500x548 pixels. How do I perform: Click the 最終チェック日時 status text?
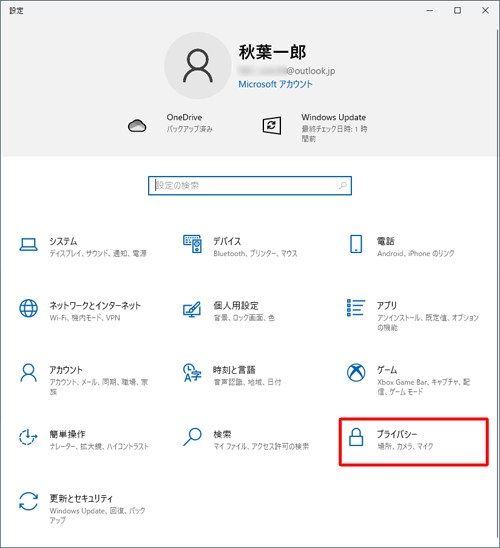tap(334, 134)
